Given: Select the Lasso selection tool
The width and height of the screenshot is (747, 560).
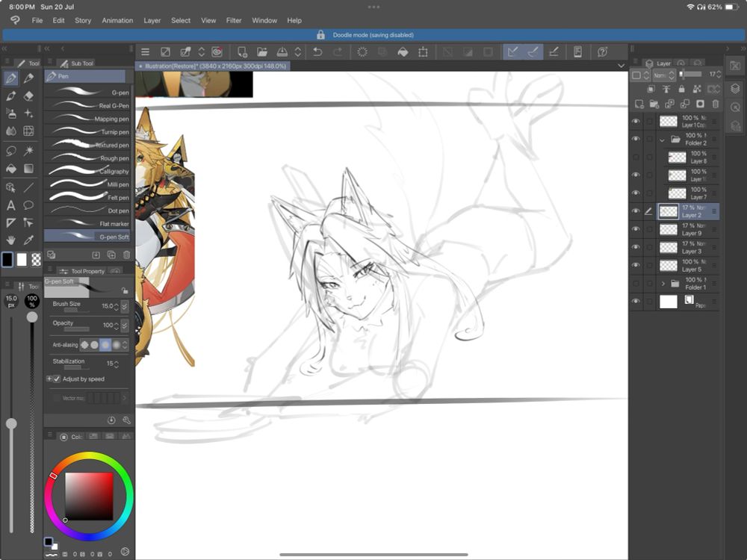Looking at the screenshot, I should tap(11, 151).
